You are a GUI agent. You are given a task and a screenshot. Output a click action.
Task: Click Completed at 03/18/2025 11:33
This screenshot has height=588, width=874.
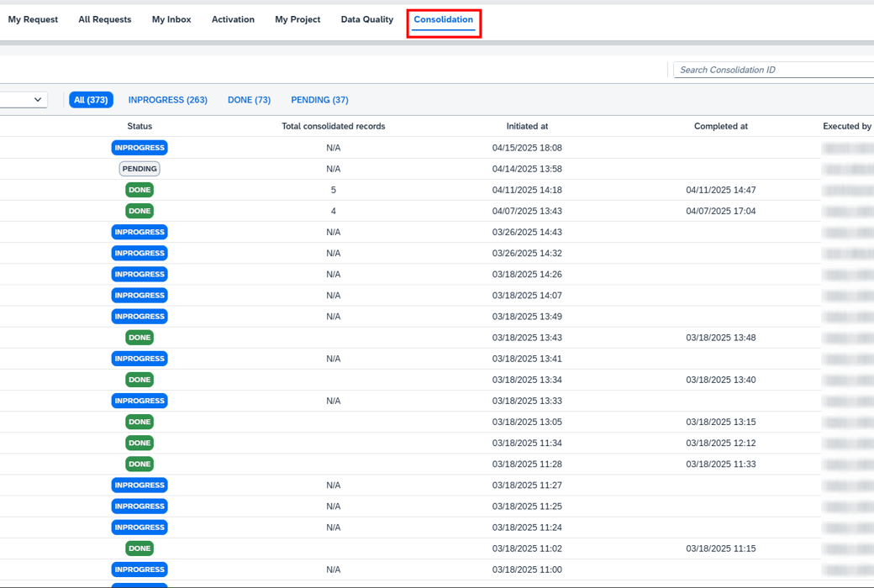pos(721,465)
